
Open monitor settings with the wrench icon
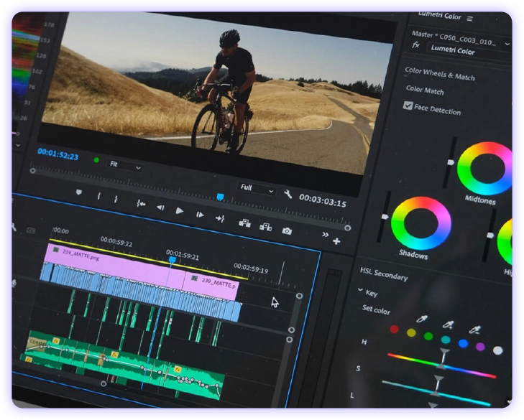[288, 194]
